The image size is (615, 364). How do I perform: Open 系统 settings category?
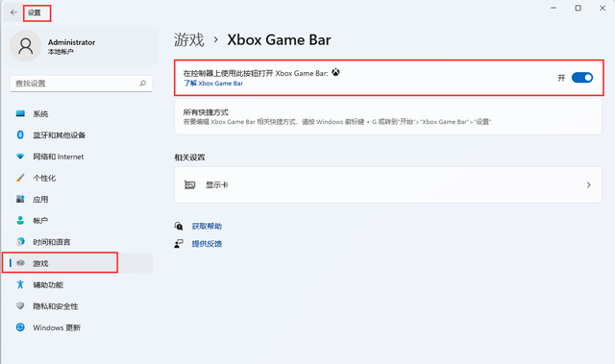[81, 113]
